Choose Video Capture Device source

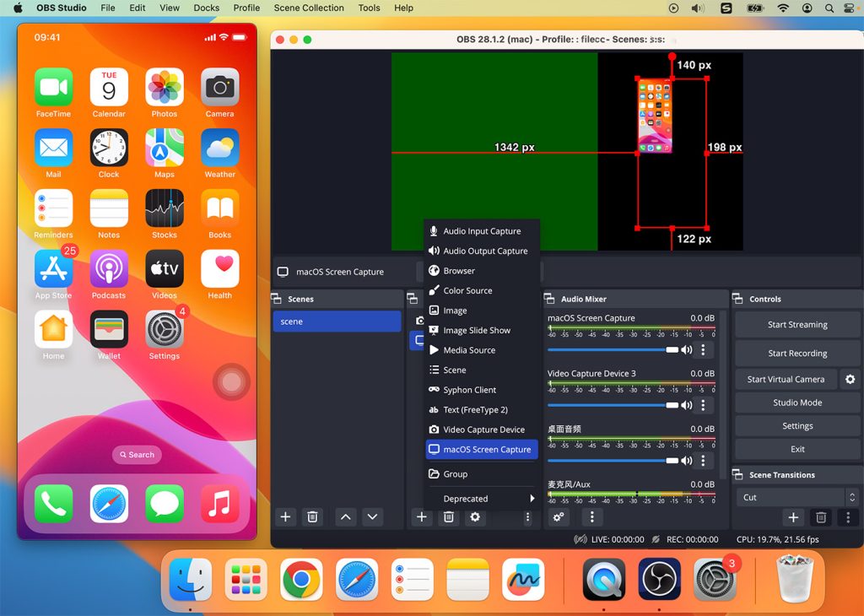click(482, 430)
